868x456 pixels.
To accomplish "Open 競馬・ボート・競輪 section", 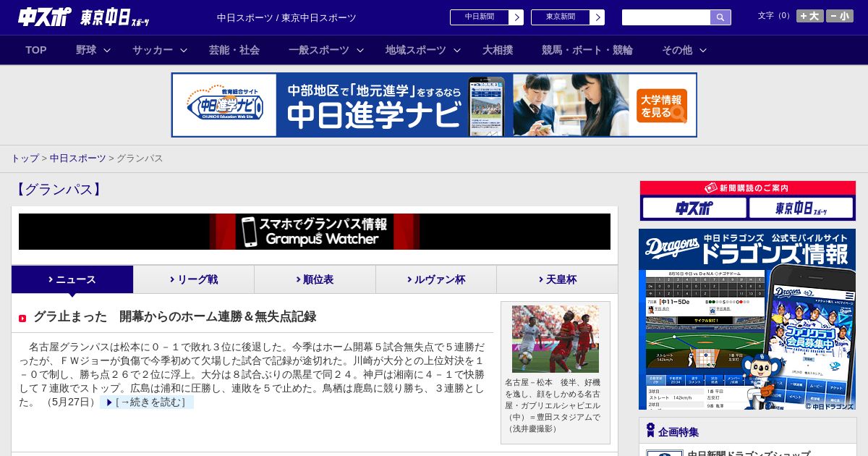I will [587, 50].
